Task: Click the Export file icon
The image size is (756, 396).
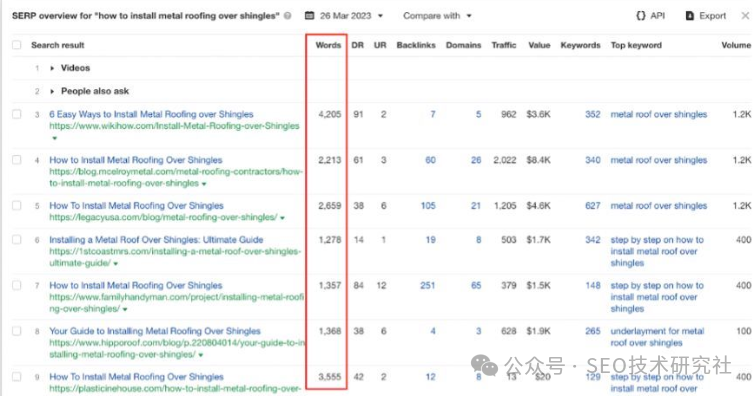Action: tap(689, 16)
